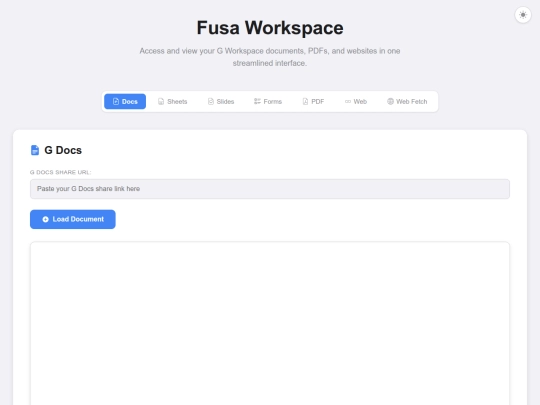Click the G Docs share link input field
The image size is (540, 405).
tap(270, 189)
